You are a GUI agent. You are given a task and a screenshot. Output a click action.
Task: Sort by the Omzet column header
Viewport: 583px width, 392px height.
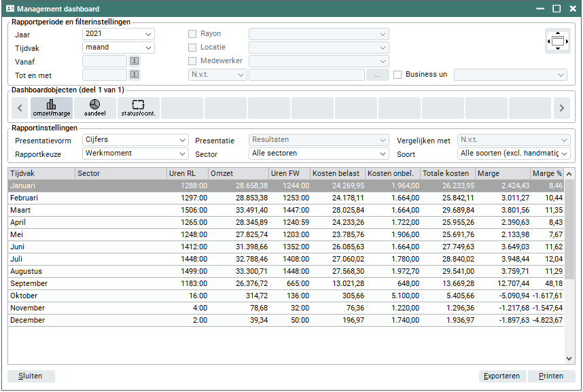point(238,173)
